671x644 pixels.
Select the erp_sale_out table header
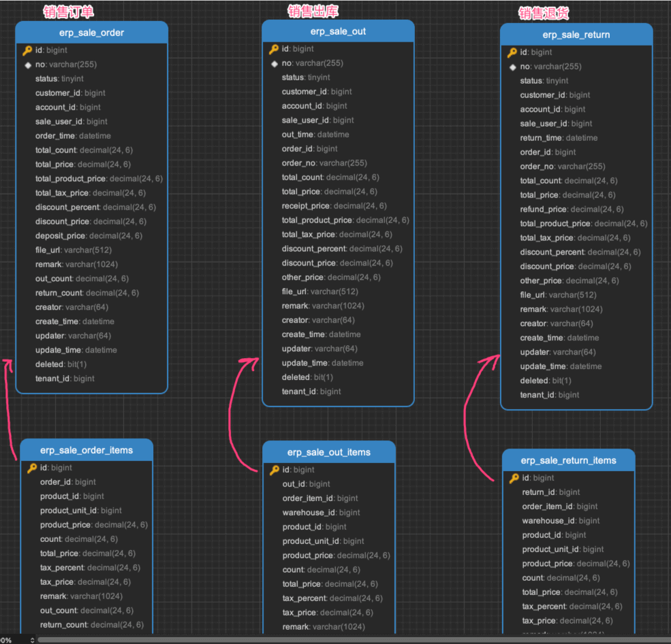click(x=338, y=31)
